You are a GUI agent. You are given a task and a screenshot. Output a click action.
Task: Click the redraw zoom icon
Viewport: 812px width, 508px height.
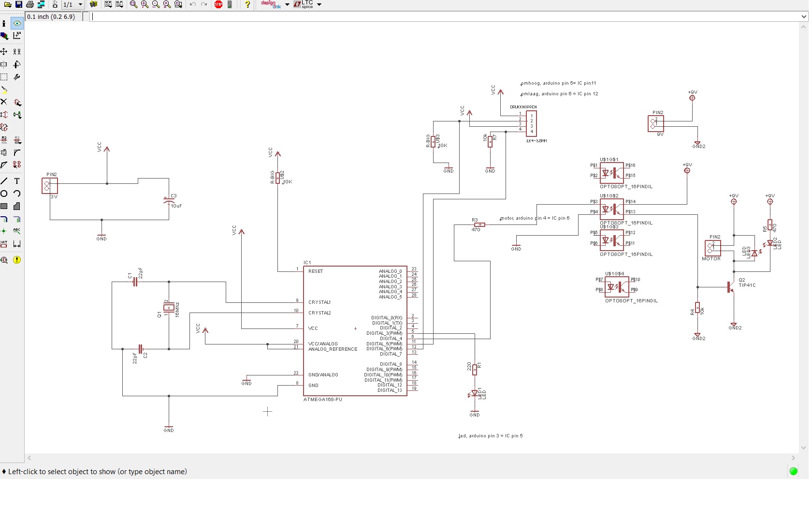click(167, 4)
